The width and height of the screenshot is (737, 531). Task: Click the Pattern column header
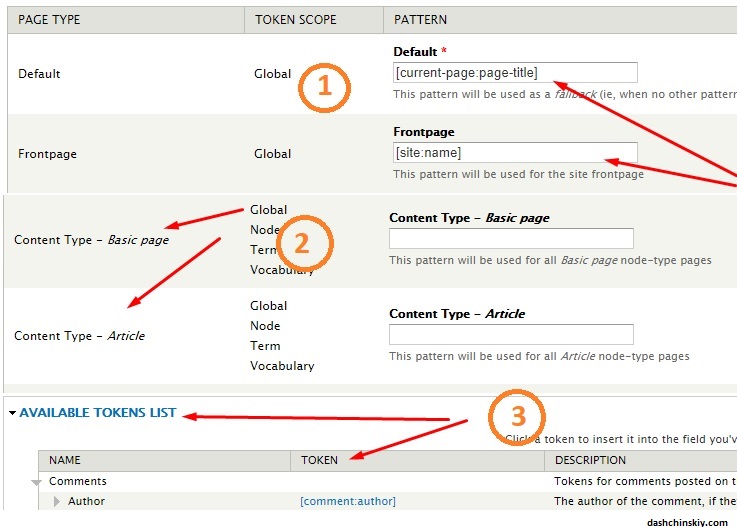click(420, 19)
